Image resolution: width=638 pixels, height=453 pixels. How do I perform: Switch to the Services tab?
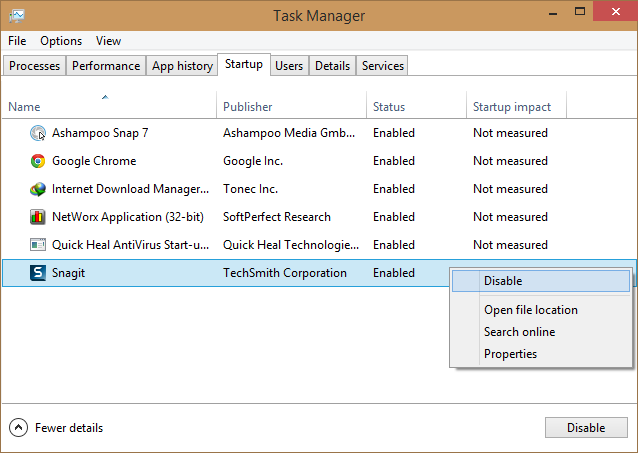(383, 66)
